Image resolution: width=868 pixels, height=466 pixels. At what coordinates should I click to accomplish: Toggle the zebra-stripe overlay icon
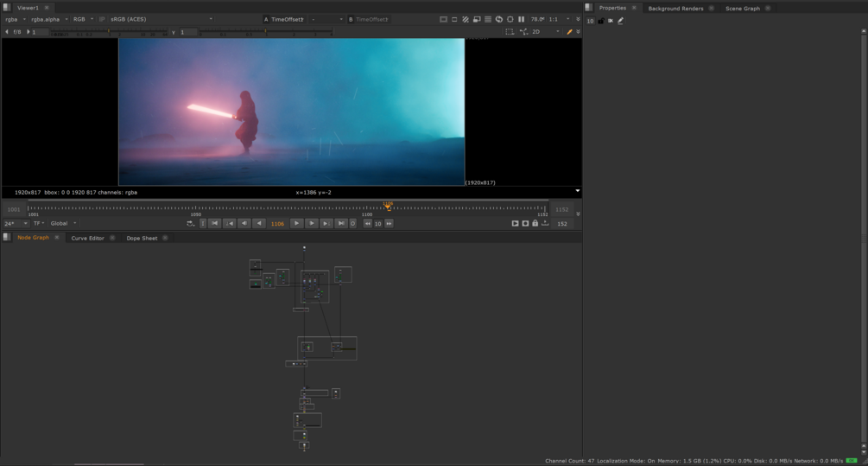(466, 19)
